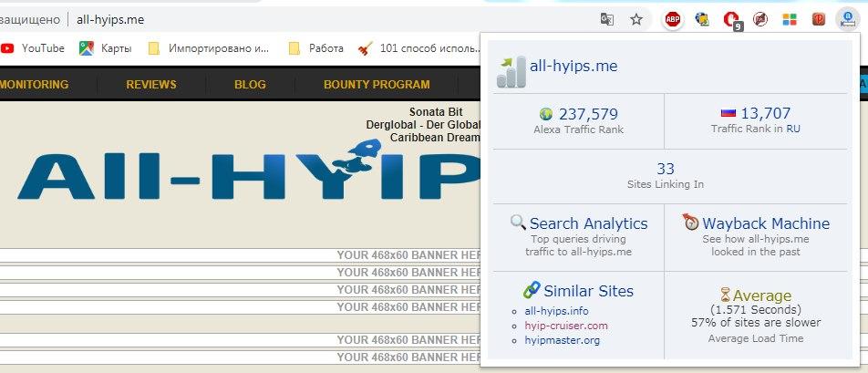Image resolution: width=868 pixels, height=373 pixels.
Task: Open Search Analytics
Action: click(588, 223)
